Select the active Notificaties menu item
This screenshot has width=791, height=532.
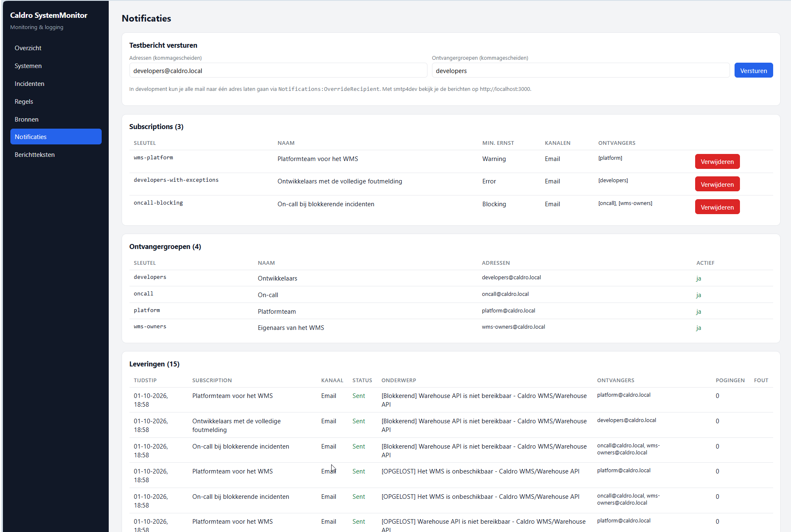click(56, 137)
